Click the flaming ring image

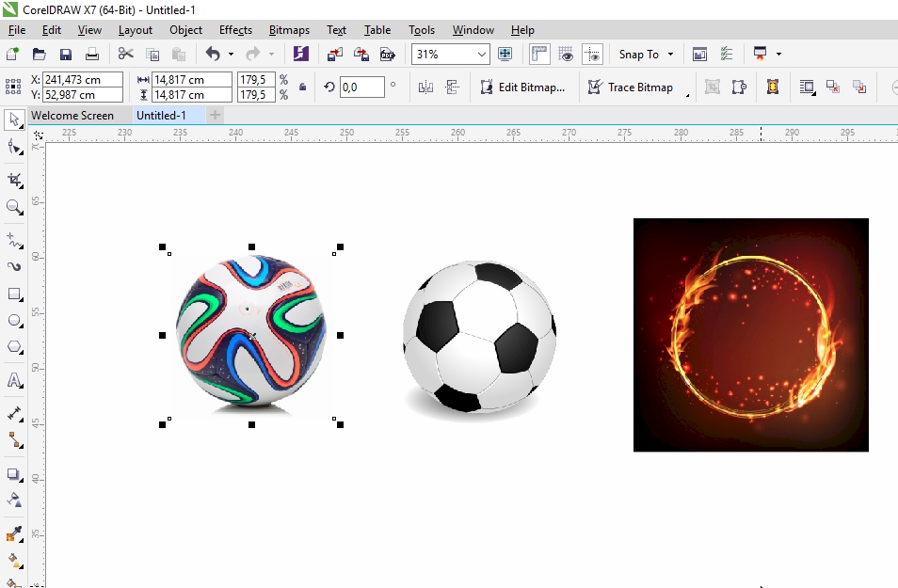coord(750,335)
